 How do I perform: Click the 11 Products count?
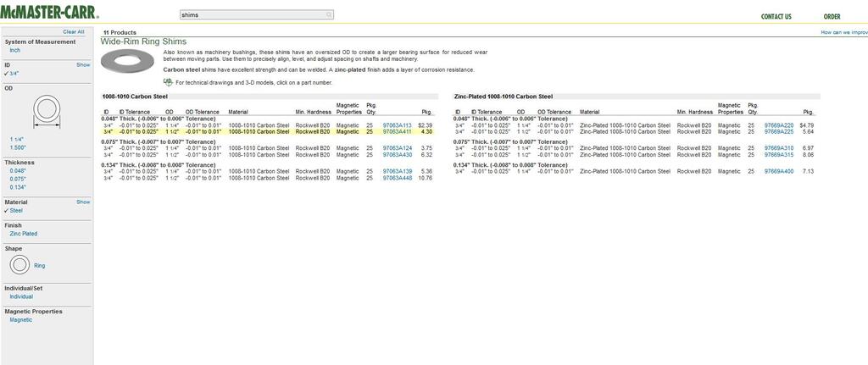click(x=120, y=33)
